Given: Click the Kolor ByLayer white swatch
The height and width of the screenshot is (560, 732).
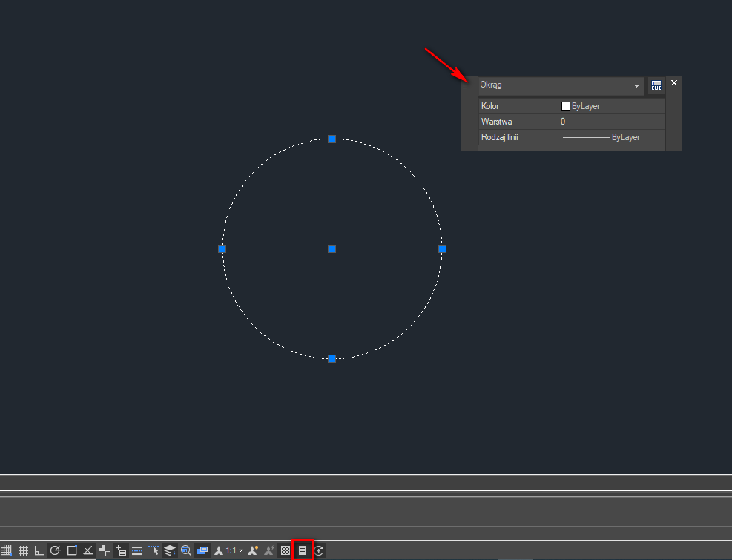Looking at the screenshot, I should click(x=566, y=106).
